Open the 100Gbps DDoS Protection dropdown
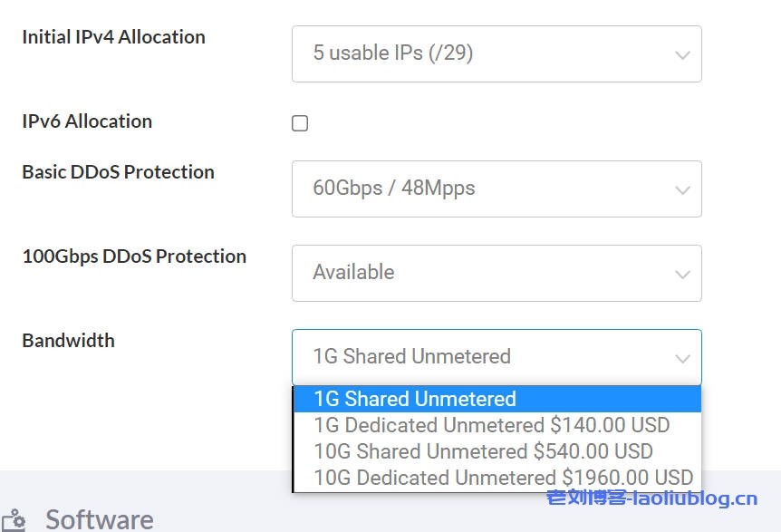 click(x=496, y=273)
